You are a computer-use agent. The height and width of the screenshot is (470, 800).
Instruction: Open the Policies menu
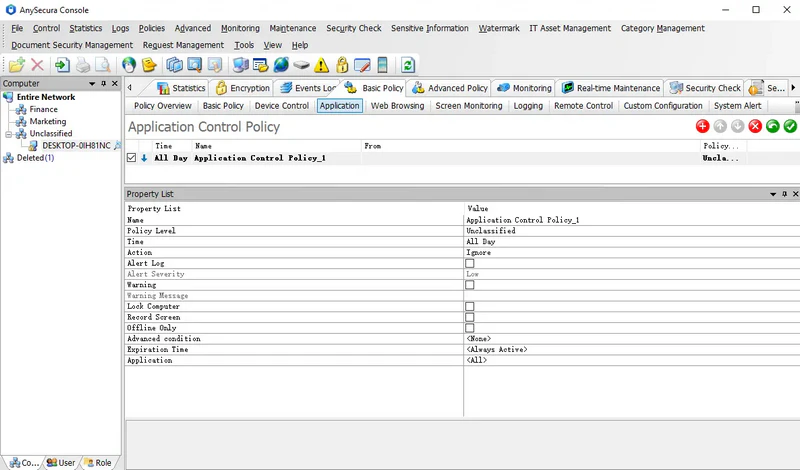(152, 28)
